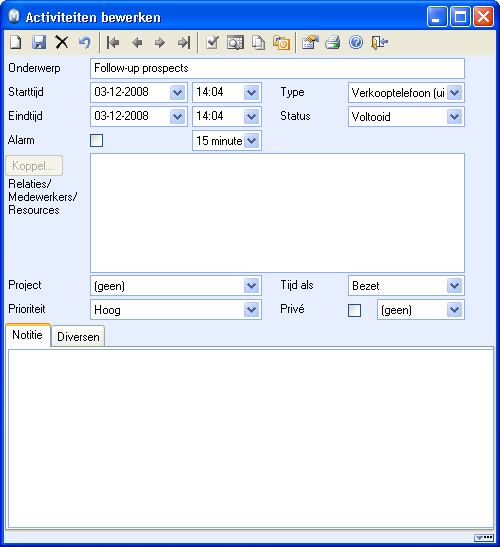Select the Notitie tab
The width and height of the screenshot is (500, 547).
coord(28,335)
